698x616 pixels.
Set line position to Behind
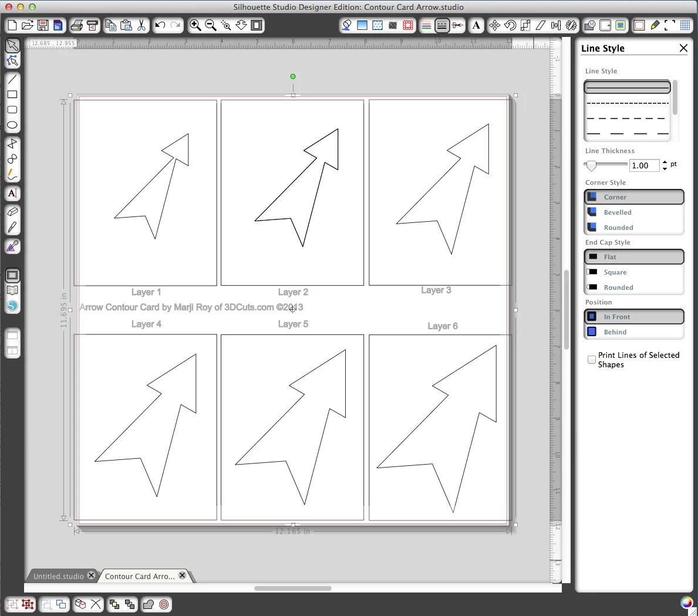click(x=634, y=332)
